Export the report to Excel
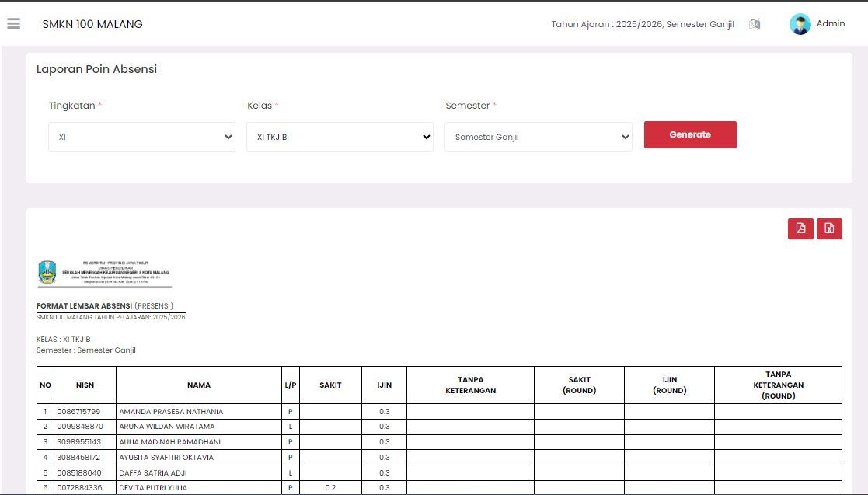 click(x=829, y=228)
